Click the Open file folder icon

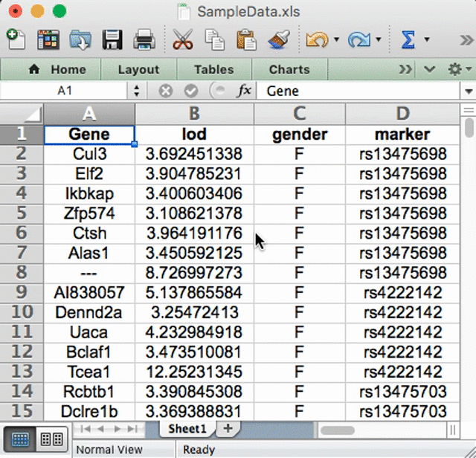click(80, 39)
